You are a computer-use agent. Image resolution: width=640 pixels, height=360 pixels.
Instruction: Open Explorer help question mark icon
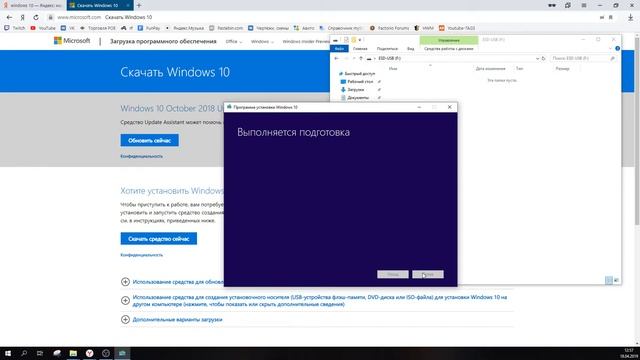617,49
